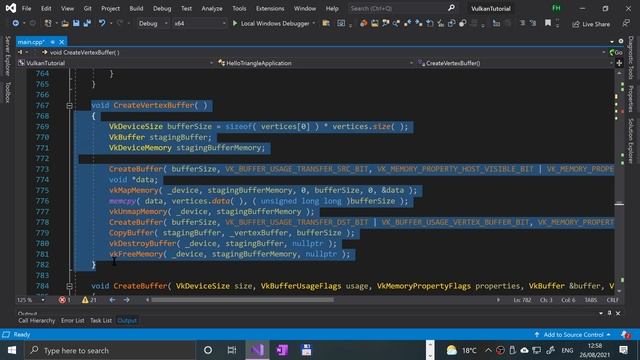This screenshot has height=360, width=640.
Task: Open the HelloTriangleApplication class dropdown
Action: tap(316, 63)
